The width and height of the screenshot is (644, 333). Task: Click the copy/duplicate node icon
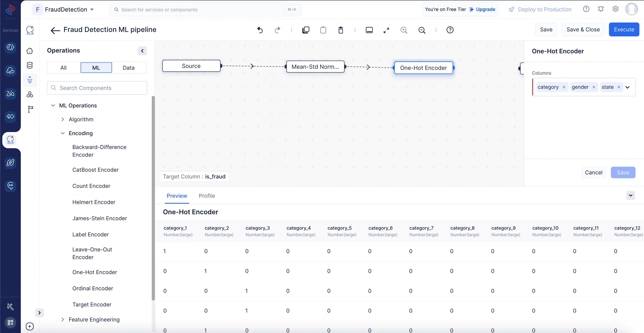click(x=305, y=30)
